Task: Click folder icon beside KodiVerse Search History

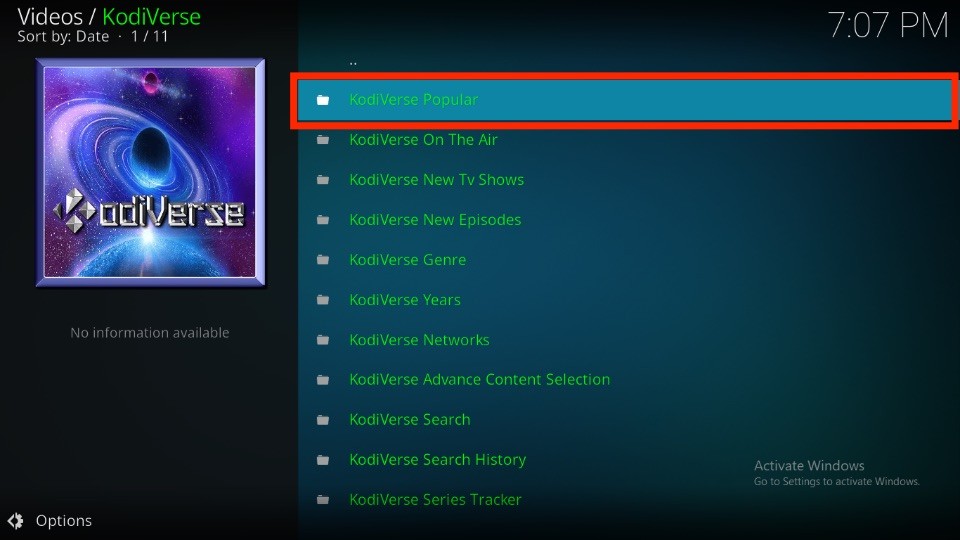Action: pos(323,460)
